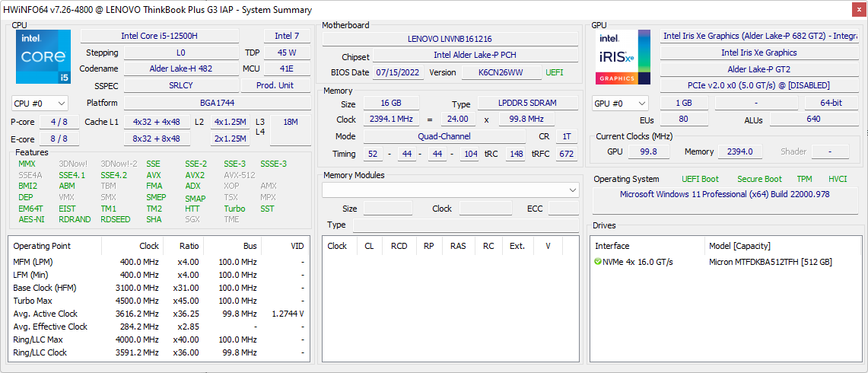Click the Secure Boot indicator

(x=759, y=179)
